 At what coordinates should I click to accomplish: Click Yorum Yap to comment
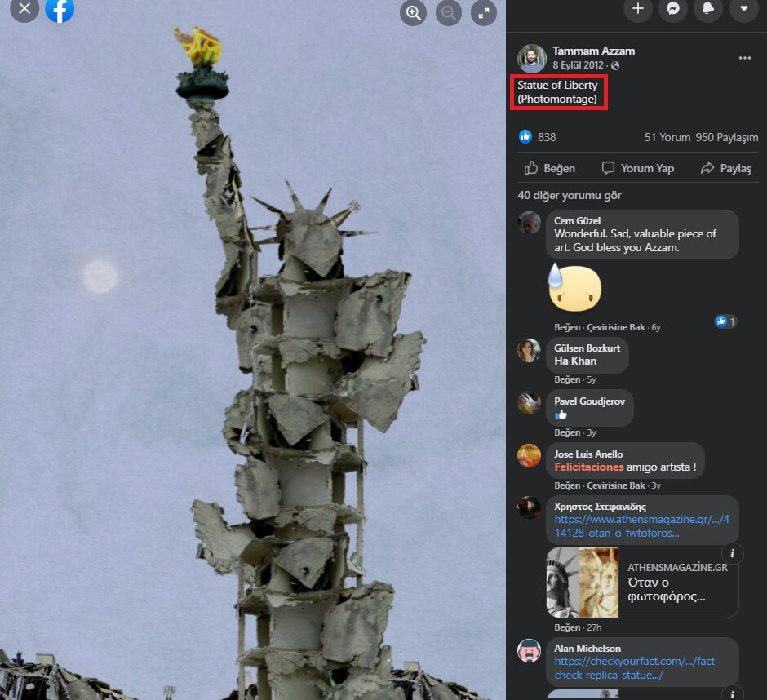point(638,168)
